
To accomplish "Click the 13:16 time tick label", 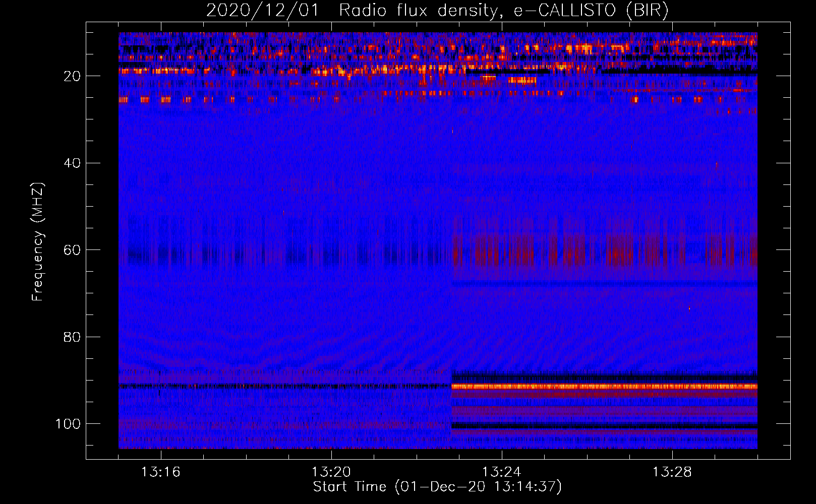I will 161,472.
